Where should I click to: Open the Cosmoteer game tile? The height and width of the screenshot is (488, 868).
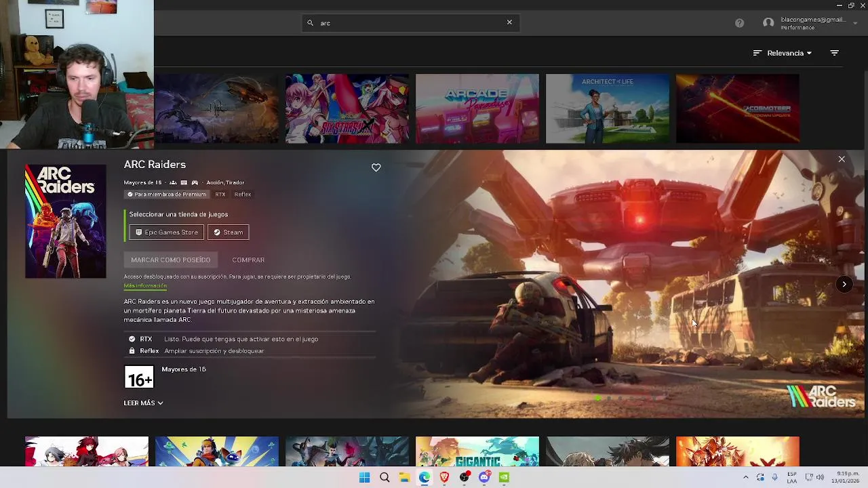point(738,108)
